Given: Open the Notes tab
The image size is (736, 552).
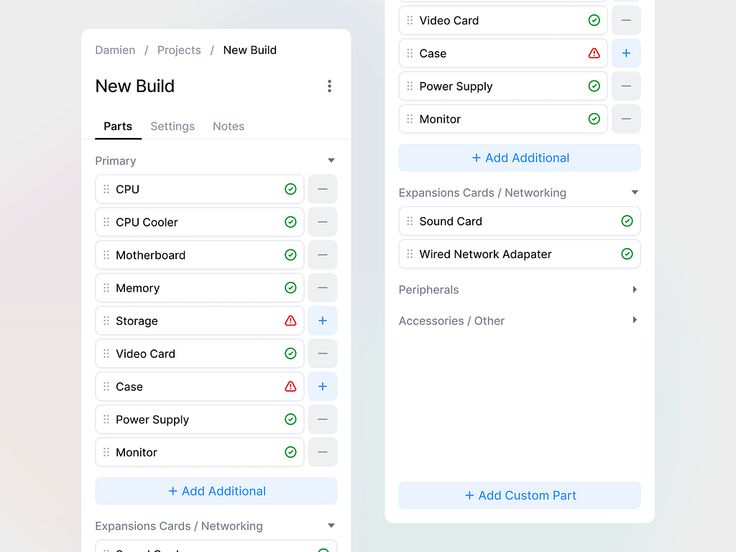Looking at the screenshot, I should tap(229, 126).
